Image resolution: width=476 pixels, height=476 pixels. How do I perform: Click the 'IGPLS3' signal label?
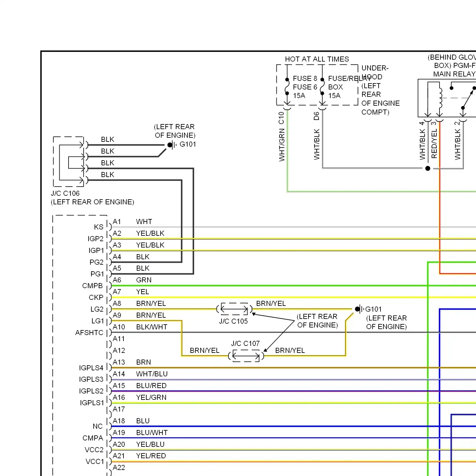tap(91, 380)
